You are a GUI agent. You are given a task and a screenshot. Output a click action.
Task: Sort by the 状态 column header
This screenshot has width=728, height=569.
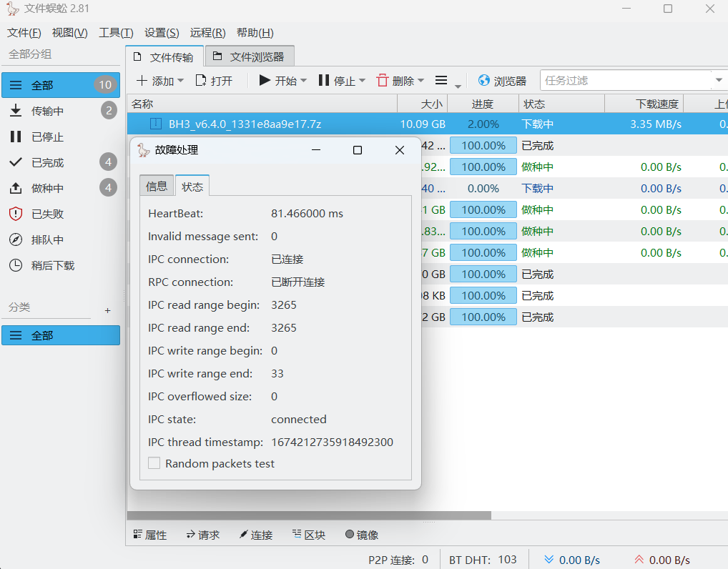click(562, 104)
